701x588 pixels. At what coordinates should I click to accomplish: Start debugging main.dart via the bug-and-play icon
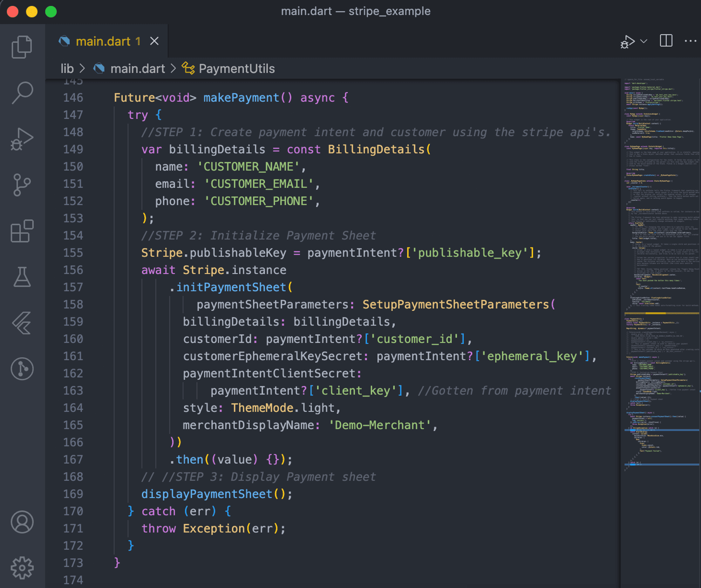click(627, 41)
